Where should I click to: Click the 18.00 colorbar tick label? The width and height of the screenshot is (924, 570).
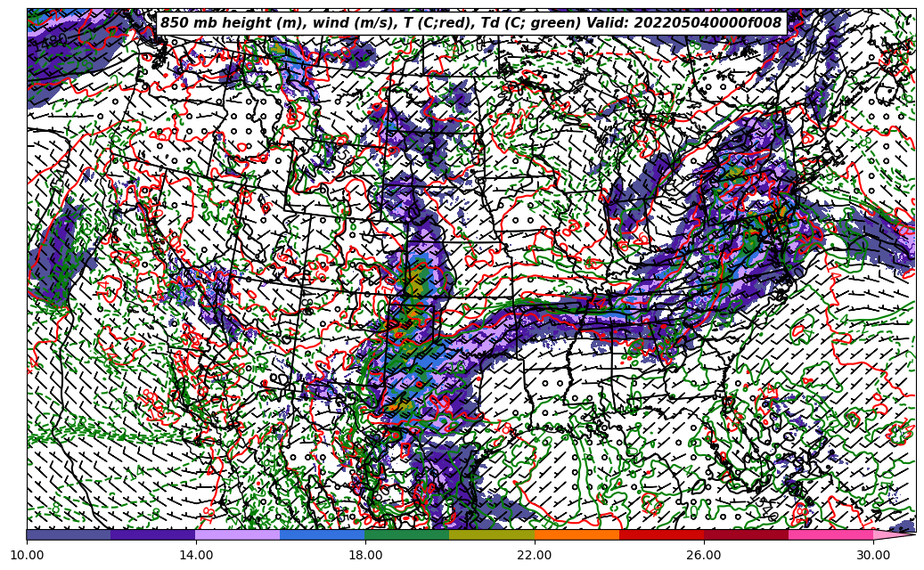click(x=365, y=555)
